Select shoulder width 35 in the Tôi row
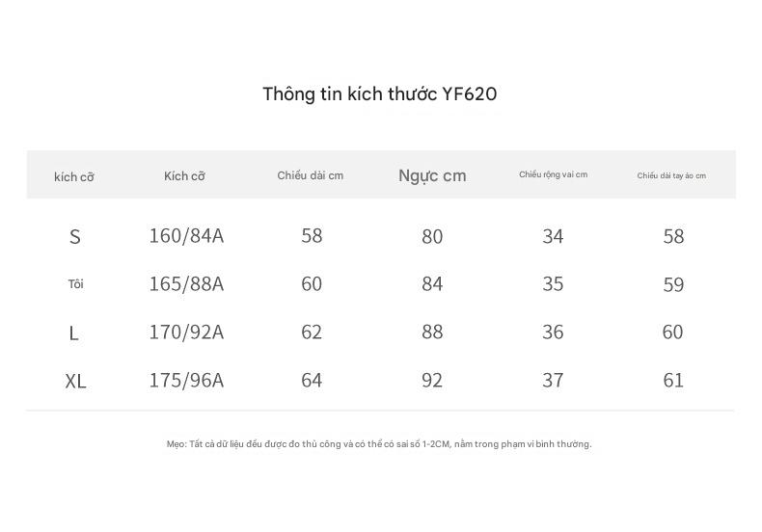Screen dimensions: 762x532 click(553, 283)
